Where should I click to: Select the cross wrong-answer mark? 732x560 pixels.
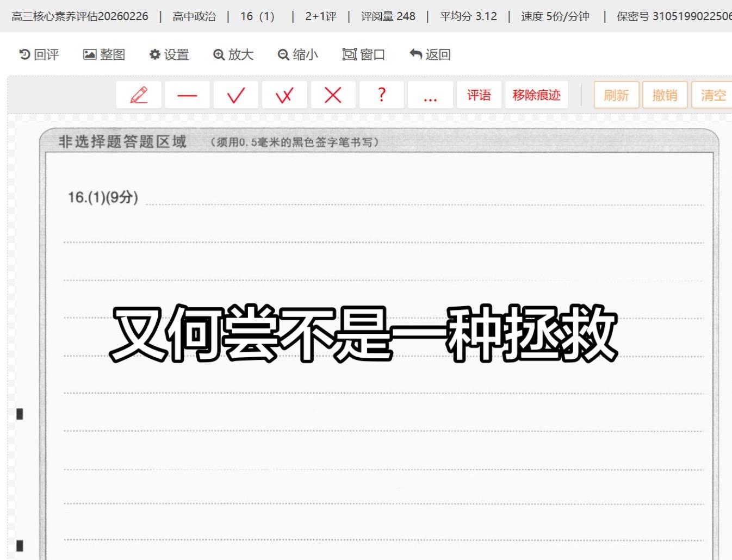pyautogui.click(x=333, y=94)
